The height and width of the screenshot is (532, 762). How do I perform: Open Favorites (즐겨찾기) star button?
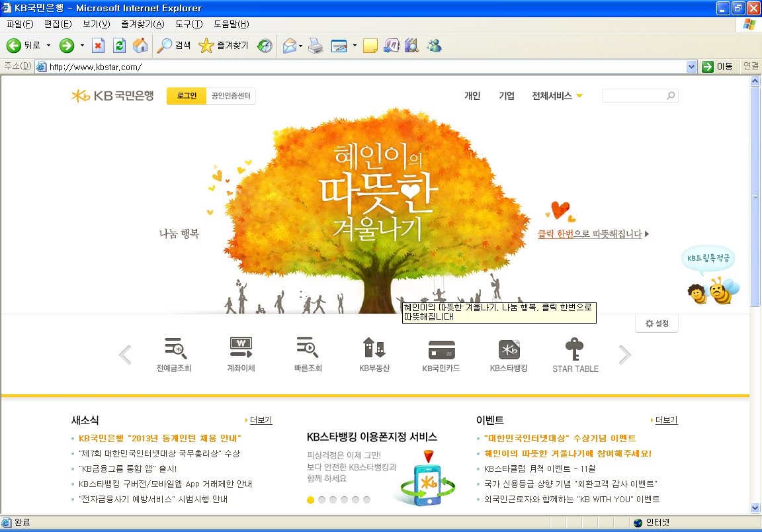pyautogui.click(x=224, y=46)
